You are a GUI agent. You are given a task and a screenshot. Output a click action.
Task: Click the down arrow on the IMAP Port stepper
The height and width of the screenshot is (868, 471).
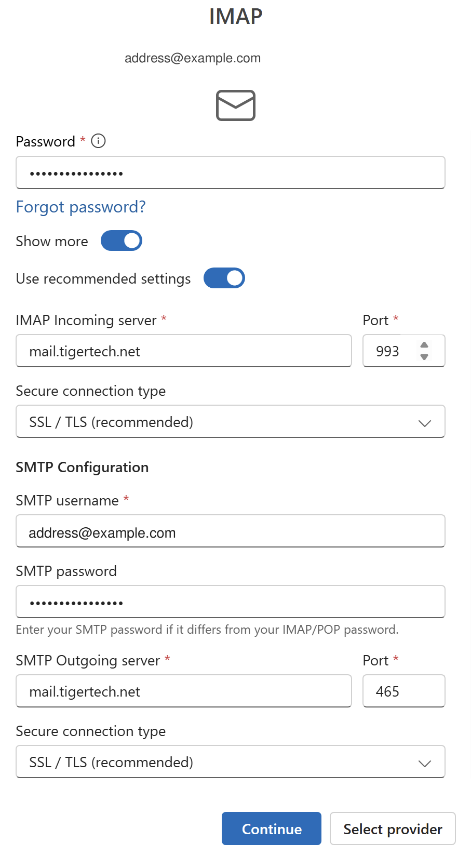(x=424, y=357)
